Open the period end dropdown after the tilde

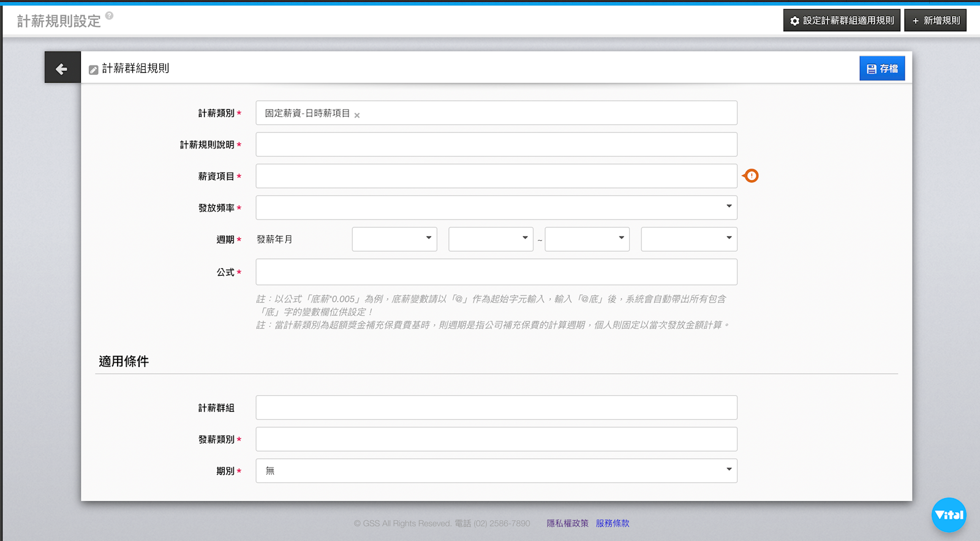[587, 239]
